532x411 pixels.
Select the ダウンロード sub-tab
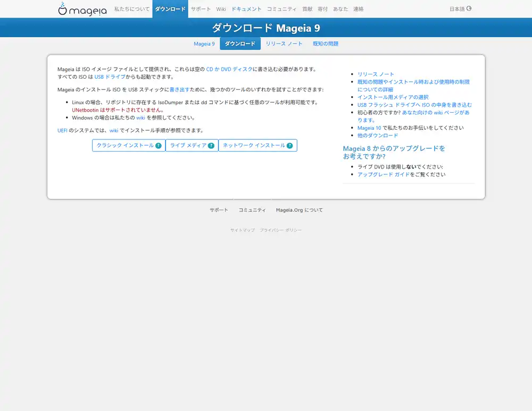click(x=240, y=44)
